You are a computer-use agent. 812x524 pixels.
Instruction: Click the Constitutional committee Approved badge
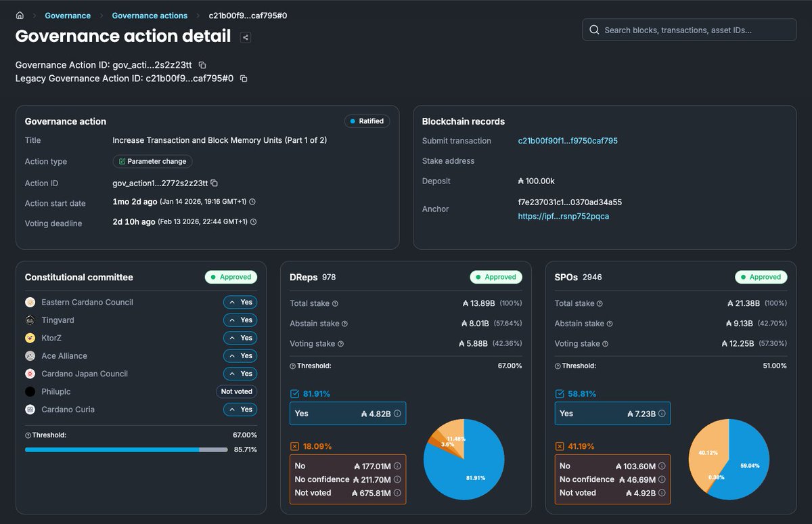[x=231, y=277]
